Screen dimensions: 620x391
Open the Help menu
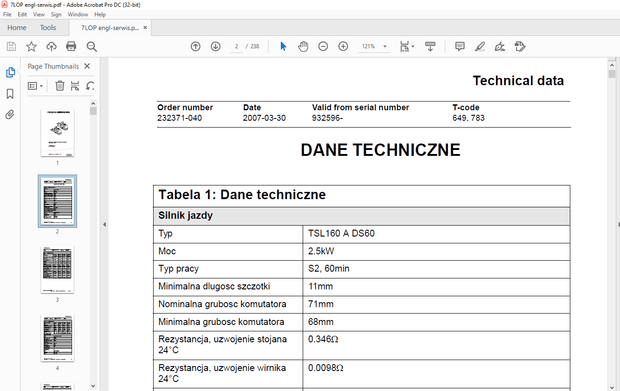click(x=100, y=15)
